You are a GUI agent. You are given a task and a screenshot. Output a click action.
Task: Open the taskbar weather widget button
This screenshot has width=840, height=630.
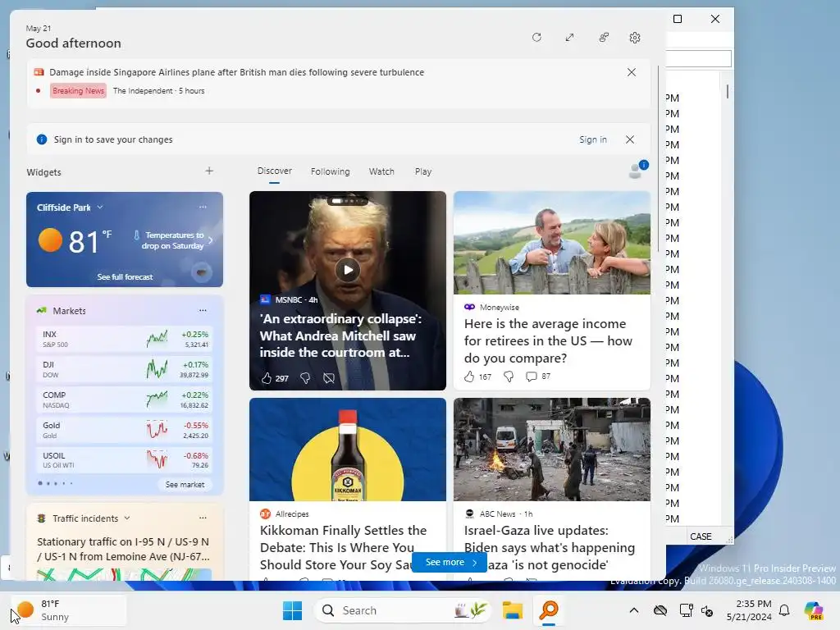point(68,610)
